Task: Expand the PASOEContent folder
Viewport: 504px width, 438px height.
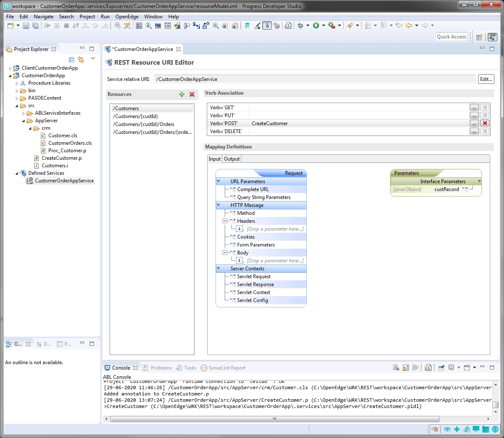Action: click(17, 98)
